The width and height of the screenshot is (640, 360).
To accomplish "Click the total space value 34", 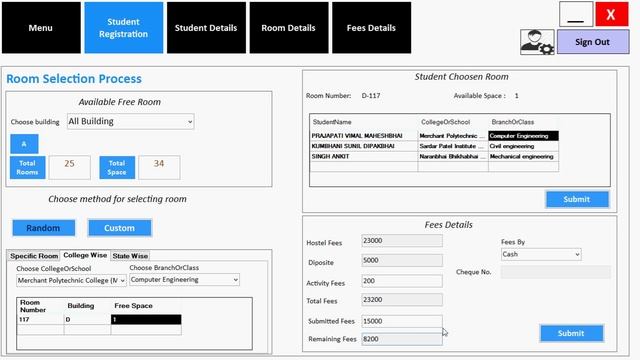I will 159,167.
